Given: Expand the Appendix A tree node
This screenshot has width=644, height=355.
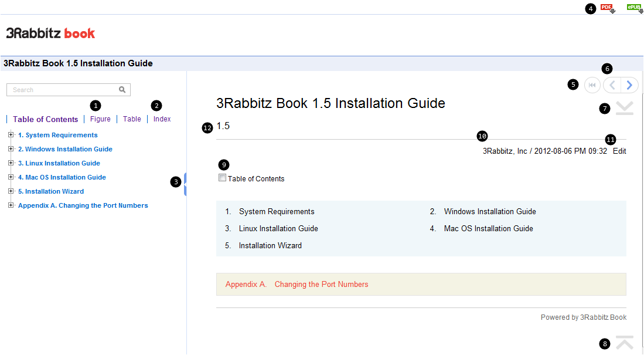Looking at the screenshot, I should 11,205.
